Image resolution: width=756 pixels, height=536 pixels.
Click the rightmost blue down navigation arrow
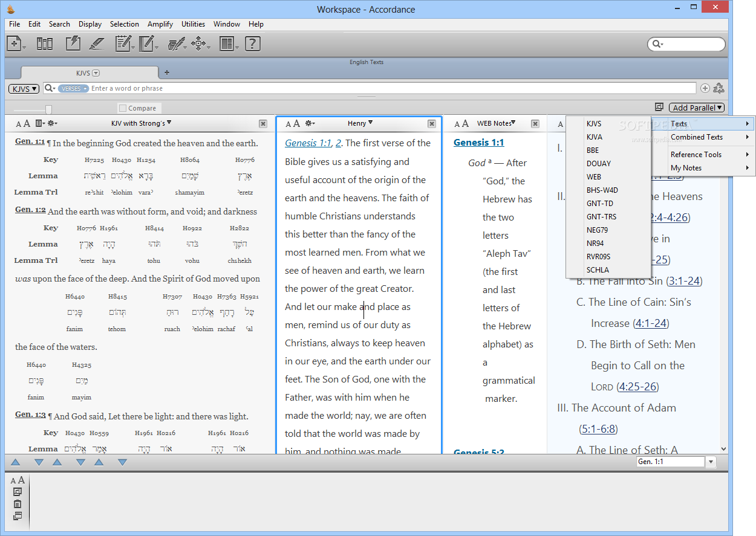coord(122,462)
